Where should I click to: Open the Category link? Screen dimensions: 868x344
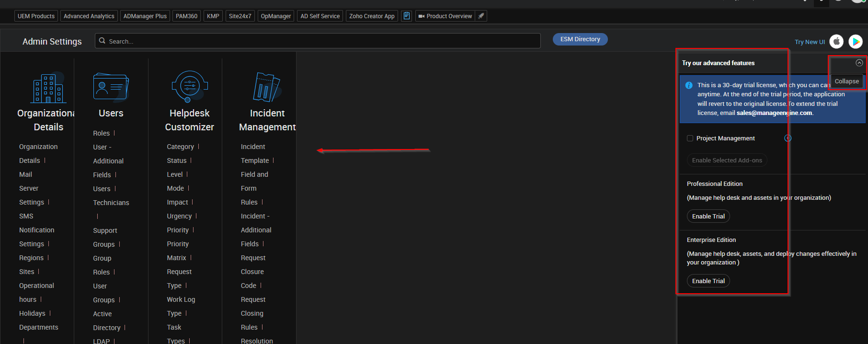tap(180, 147)
